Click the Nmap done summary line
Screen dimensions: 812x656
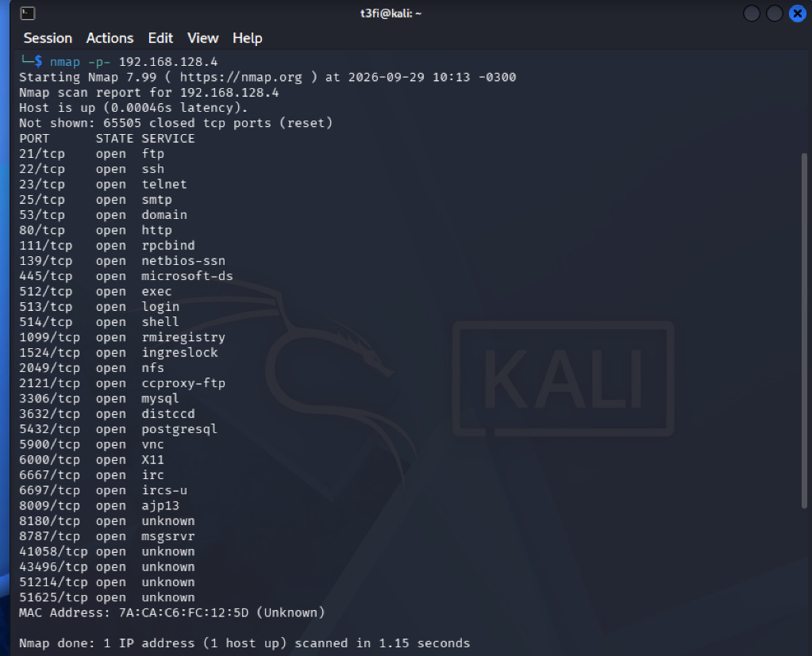click(x=244, y=643)
